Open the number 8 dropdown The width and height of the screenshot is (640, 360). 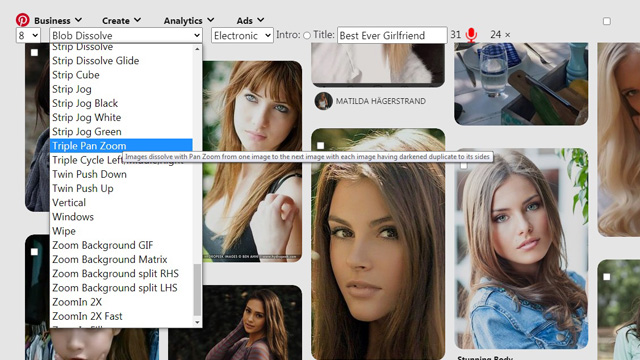coord(28,36)
